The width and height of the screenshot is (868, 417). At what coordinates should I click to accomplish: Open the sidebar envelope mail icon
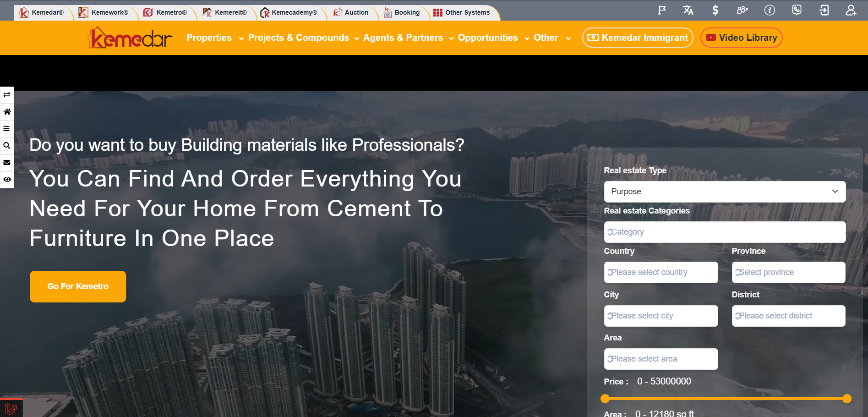point(7,163)
